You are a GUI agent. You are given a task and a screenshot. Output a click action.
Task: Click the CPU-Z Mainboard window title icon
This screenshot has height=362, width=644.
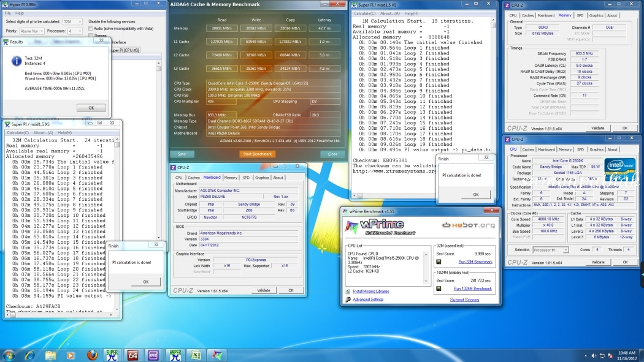coord(174,167)
